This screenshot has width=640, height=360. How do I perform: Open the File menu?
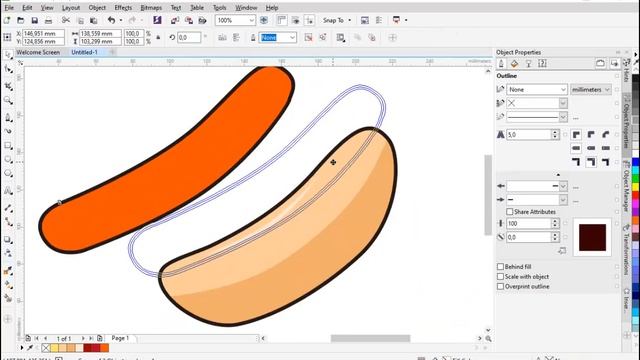pyautogui.click(x=9, y=7)
